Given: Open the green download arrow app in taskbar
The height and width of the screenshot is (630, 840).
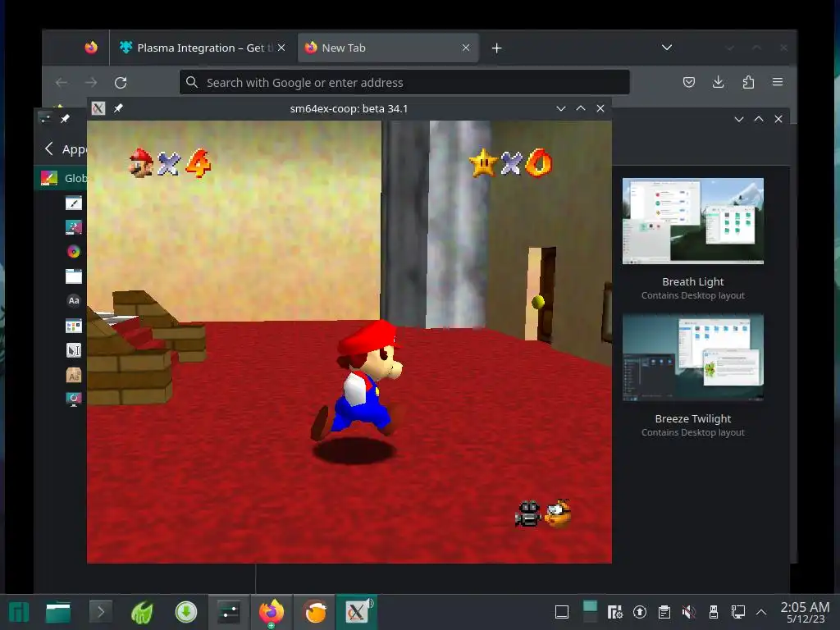Looking at the screenshot, I should tap(186, 612).
